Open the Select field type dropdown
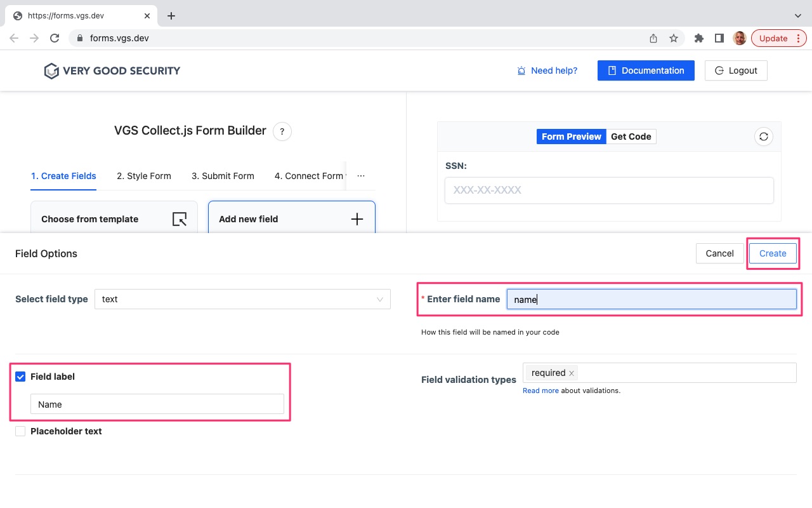The image size is (812, 508). tap(242, 299)
